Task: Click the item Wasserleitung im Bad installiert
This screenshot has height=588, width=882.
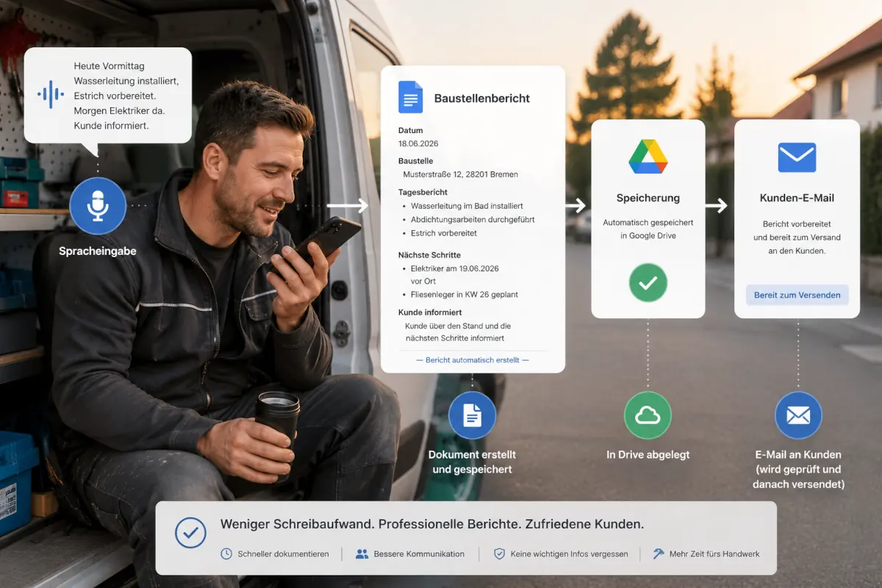Action: (467, 207)
